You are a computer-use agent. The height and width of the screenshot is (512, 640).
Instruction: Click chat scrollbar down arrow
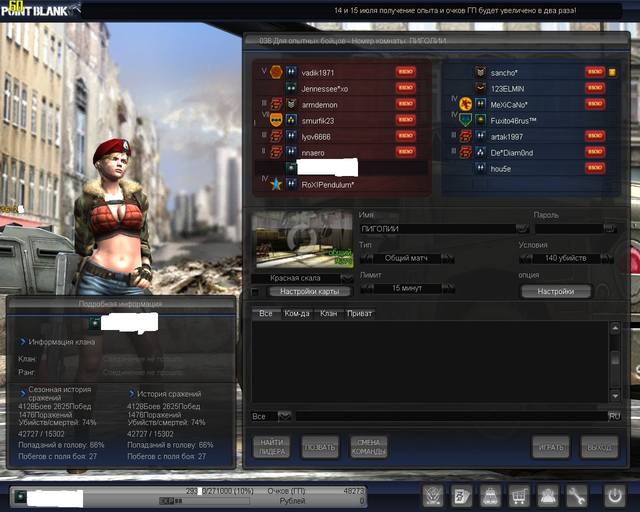tap(615, 395)
